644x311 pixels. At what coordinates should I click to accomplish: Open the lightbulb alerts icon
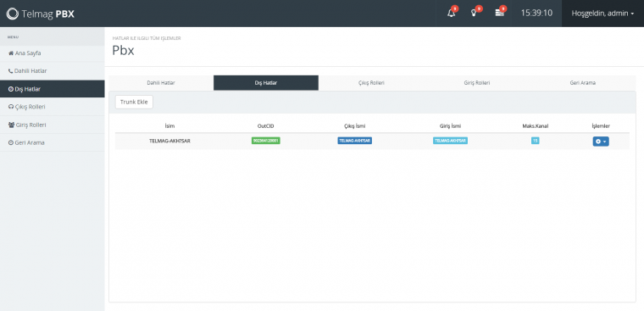point(474,14)
